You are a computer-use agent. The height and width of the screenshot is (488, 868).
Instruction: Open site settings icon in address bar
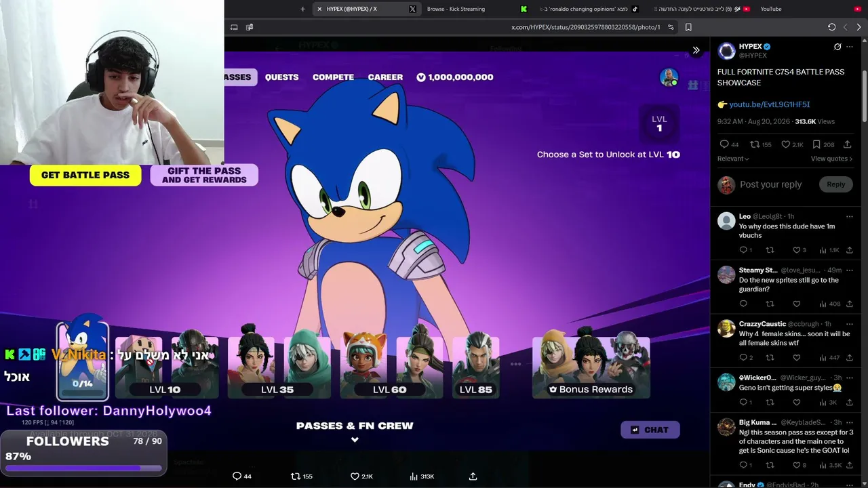tap(671, 27)
